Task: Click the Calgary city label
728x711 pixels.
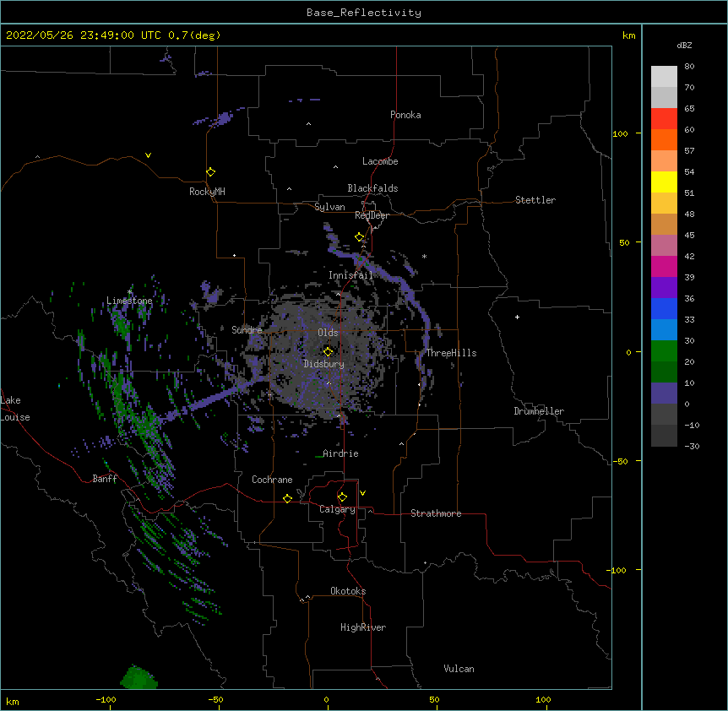Action: point(338,509)
